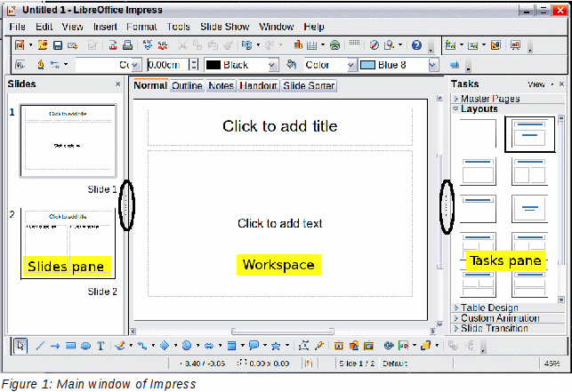Screen dimensions: 572x392
Task: Insert a chart using Chart icon
Action: click(298, 44)
